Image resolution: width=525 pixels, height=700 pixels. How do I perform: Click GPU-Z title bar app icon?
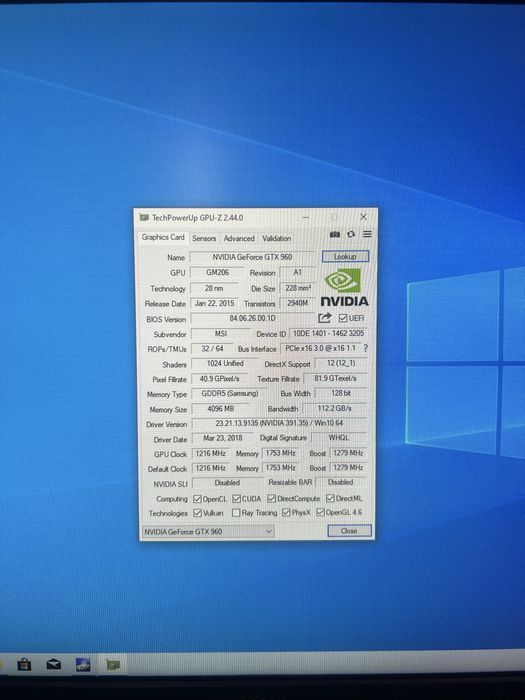[144, 217]
